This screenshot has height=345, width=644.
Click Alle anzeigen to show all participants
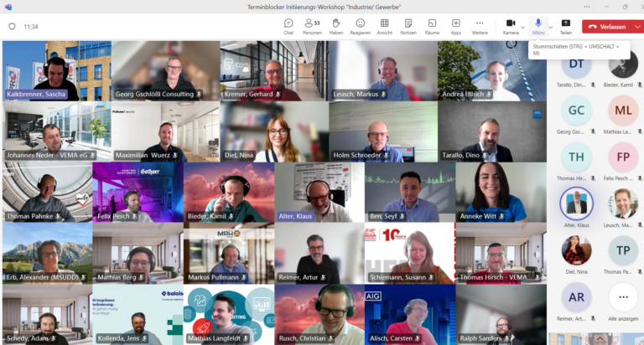pyautogui.click(x=623, y=302)
